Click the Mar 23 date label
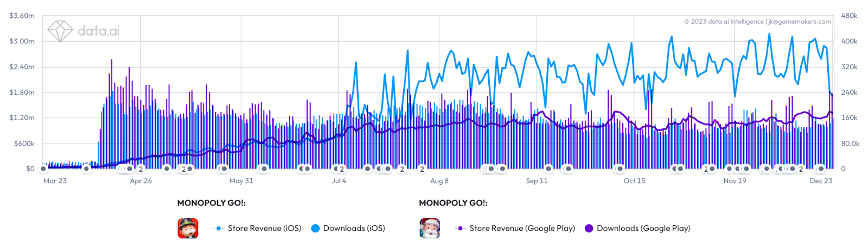The image size is (868, 247). click(55, 181)
